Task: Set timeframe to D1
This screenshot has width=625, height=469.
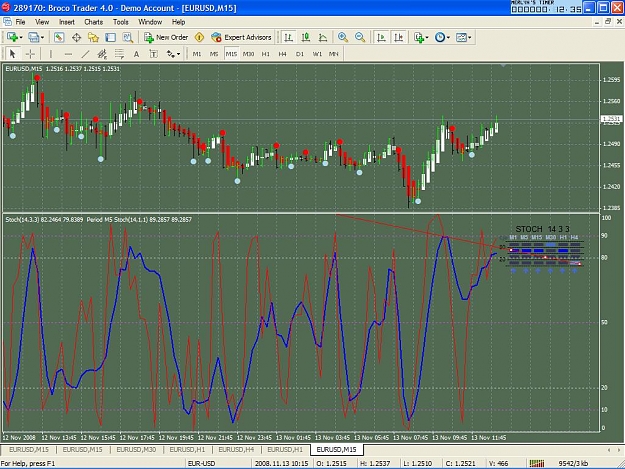Action: pos(300,54)
